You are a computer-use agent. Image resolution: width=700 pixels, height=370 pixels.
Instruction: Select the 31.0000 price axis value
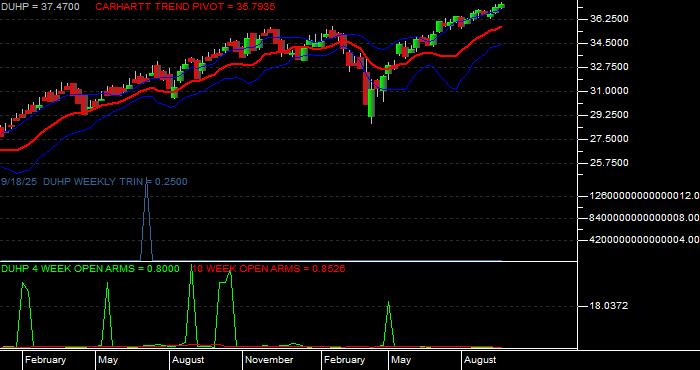click(x=609, y=91)
